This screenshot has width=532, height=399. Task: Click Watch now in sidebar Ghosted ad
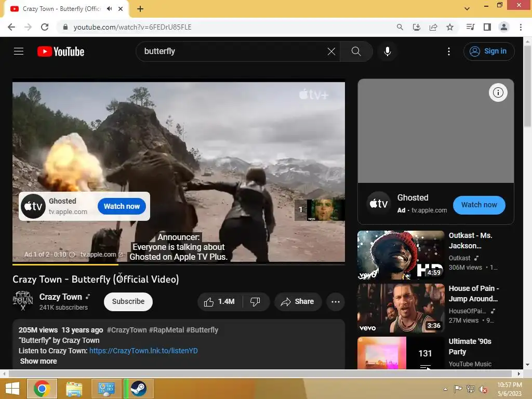click(478, 205)
